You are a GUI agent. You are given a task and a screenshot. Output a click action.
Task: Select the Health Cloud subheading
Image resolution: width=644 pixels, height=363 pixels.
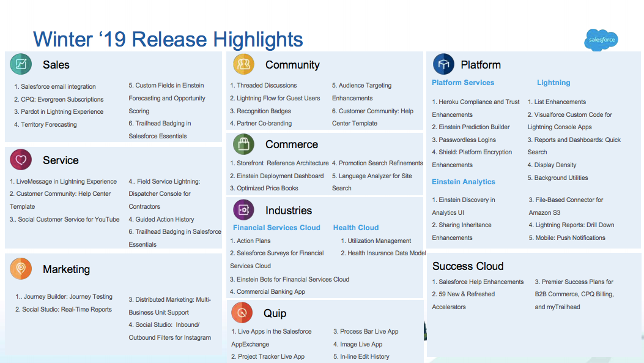coord(356,228)
